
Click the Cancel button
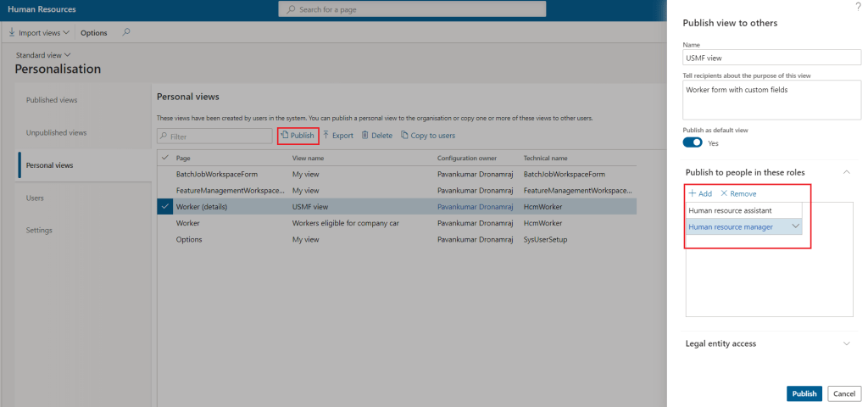point(843,393)
